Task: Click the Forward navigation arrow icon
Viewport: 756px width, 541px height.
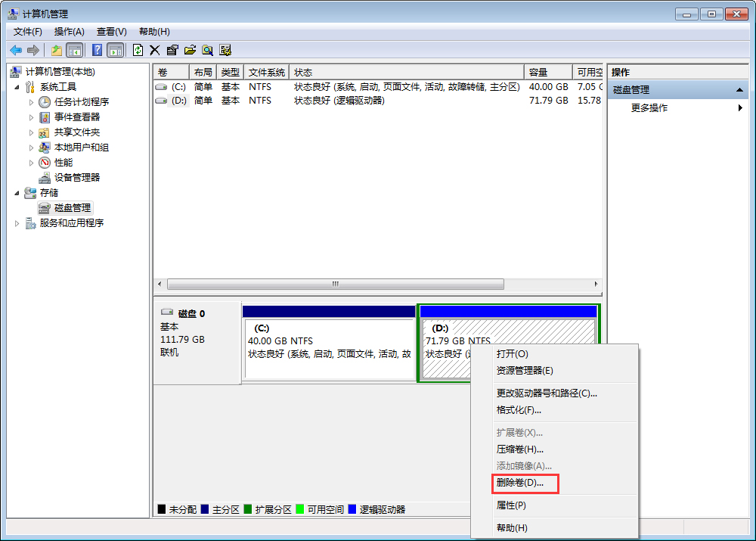Action: (33, 50)
